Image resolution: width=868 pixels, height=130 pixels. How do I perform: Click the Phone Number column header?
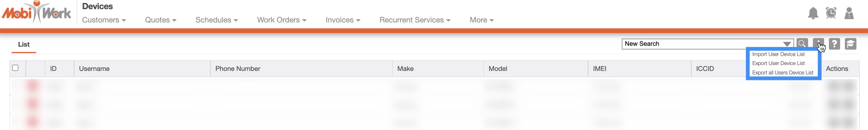pos(237,69)
